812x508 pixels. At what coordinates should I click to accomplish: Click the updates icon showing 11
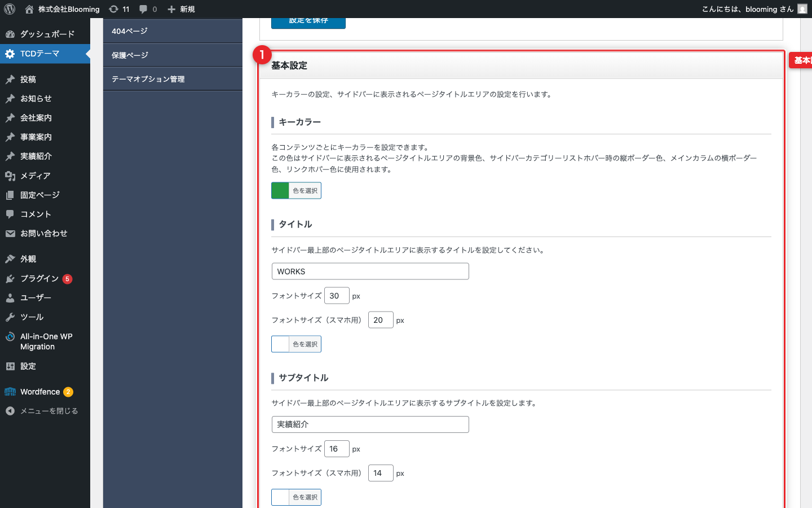click(113, 9)
